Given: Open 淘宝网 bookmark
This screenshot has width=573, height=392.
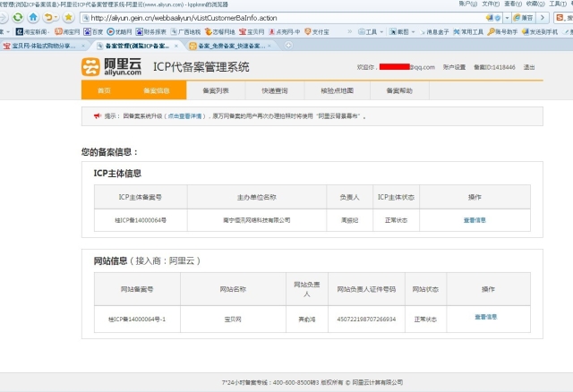Looking at the screenshot, I should pos(67,32).
